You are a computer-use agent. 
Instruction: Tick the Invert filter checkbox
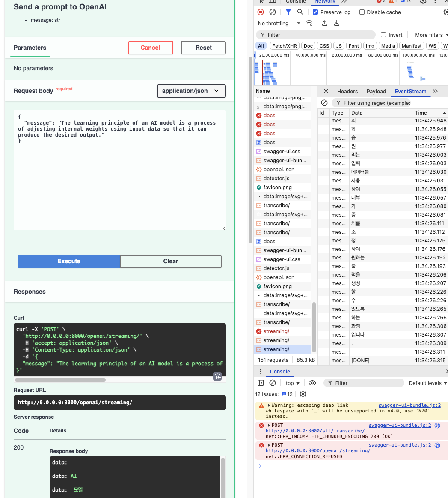(383, 35)
